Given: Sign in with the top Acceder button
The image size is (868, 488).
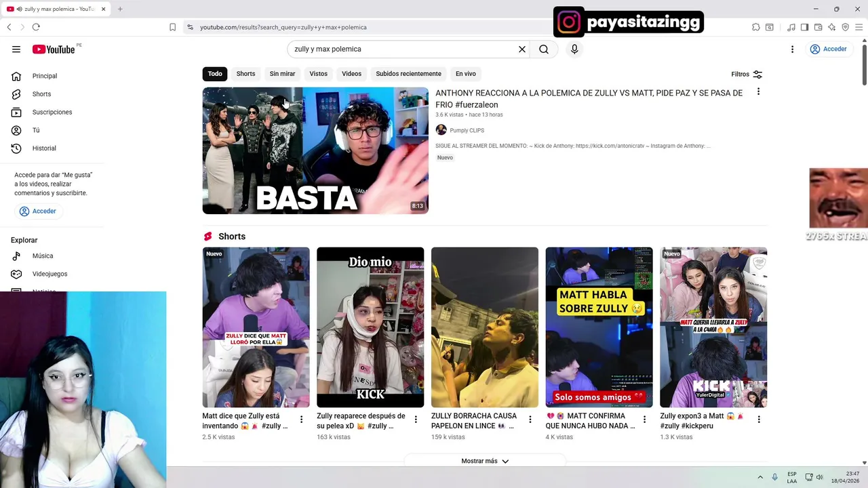Looking at the screenshot, I should [x=828, y=49].
